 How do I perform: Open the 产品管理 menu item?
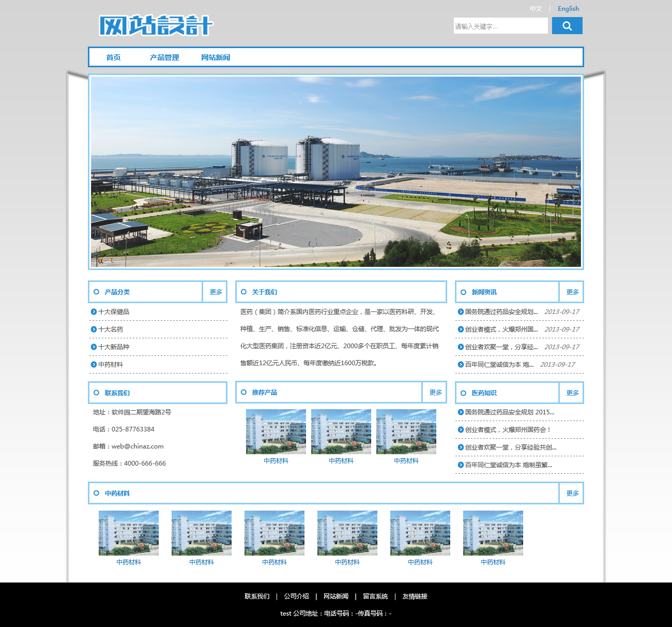click(x=164, y=57)
